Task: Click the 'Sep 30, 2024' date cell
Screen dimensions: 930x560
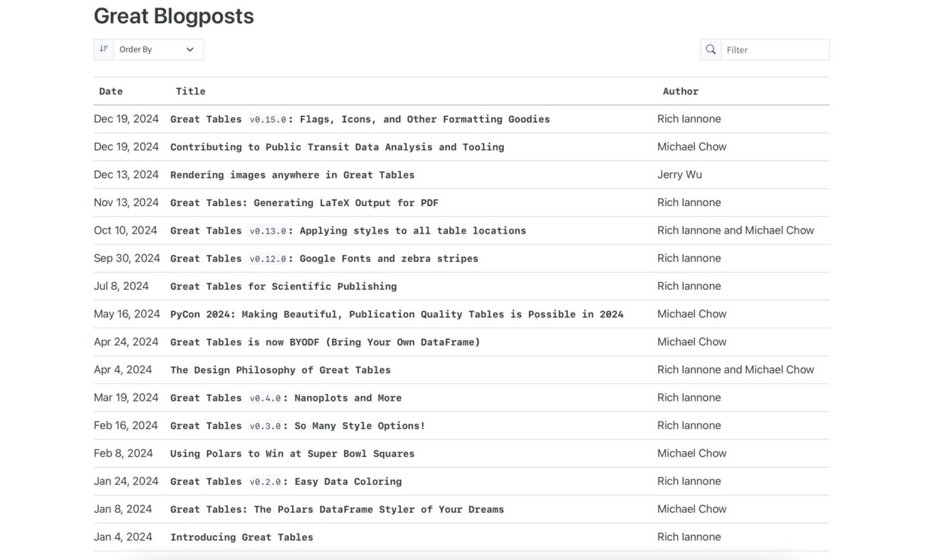Action: tap(127, 258)
